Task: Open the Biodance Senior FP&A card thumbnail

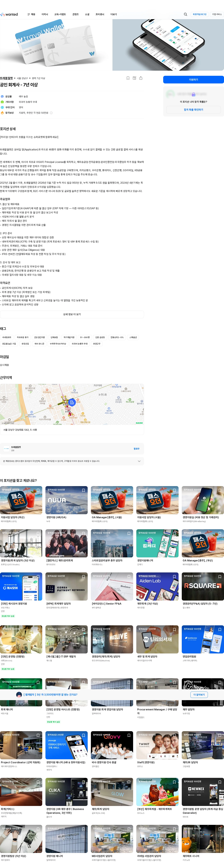Action: (x=112, y=586)
